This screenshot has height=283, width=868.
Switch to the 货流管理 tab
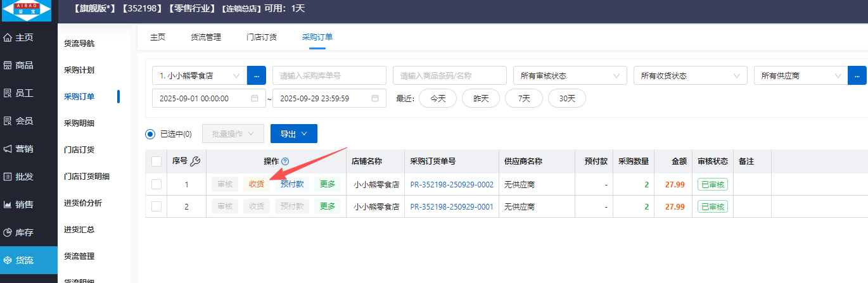[x=206, y=37]
